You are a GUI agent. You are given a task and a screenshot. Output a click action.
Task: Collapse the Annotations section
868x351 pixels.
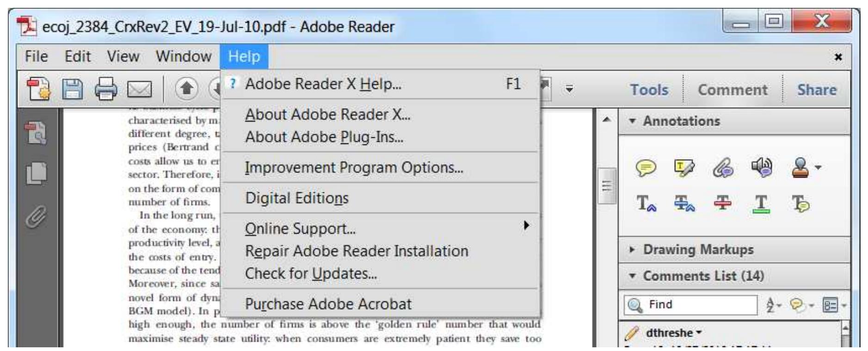[633, 121]
